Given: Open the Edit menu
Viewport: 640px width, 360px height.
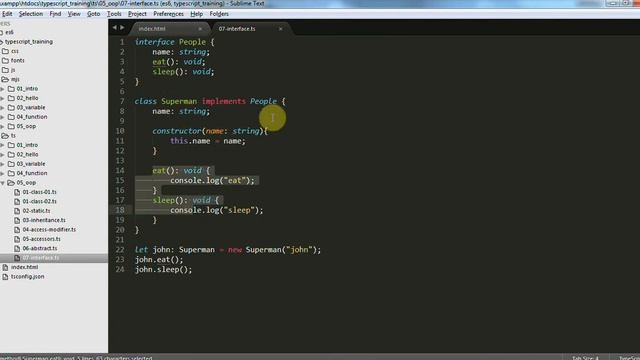Looking at the screenshot, I should tap(7, 14).
